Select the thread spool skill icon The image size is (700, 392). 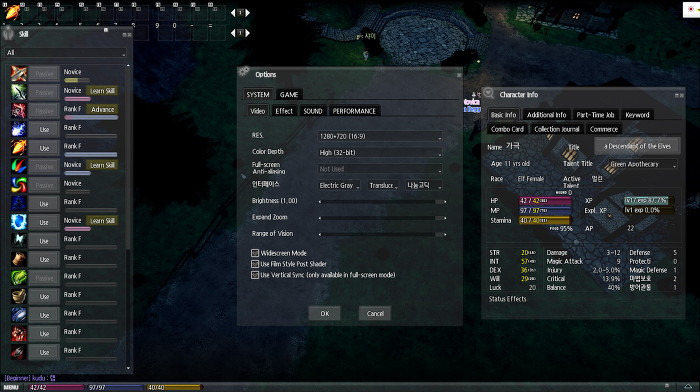(19, 259)
